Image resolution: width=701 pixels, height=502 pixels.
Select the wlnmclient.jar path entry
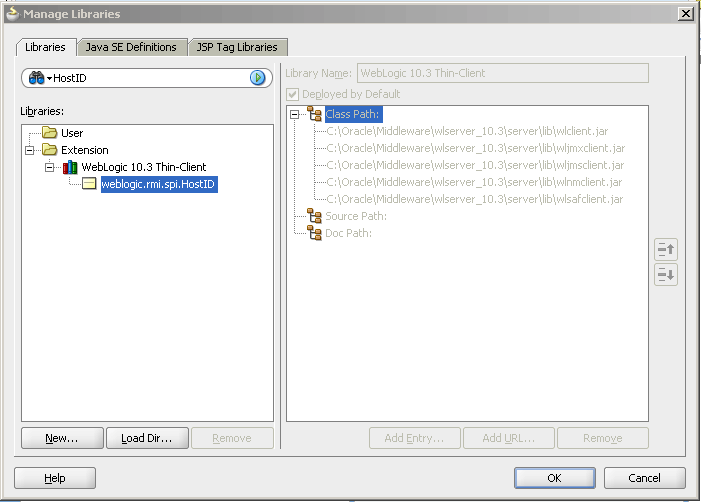click(474, 182)
